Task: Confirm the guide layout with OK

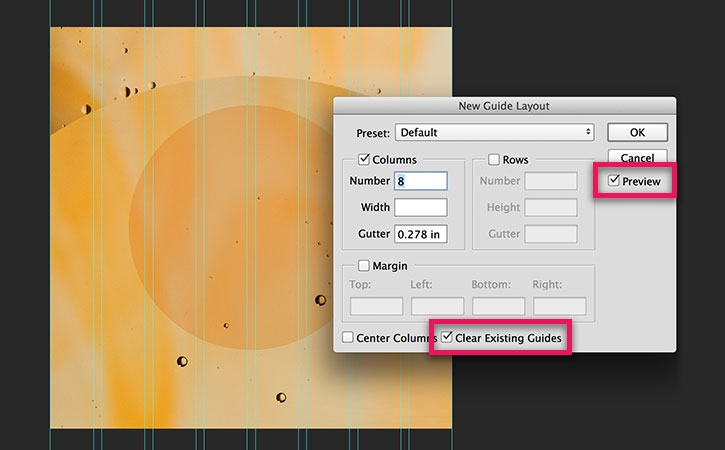Action: click(x=637, y=132)
